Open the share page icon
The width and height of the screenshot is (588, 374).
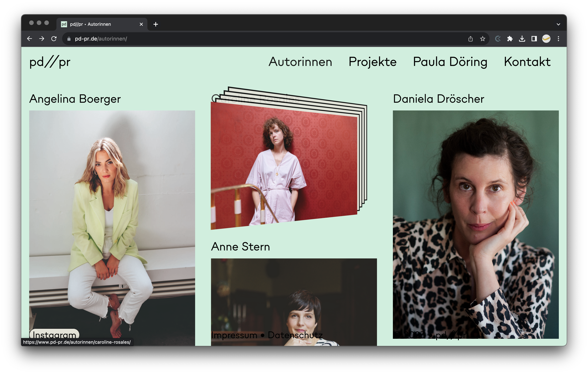click(x=471, y=39)
